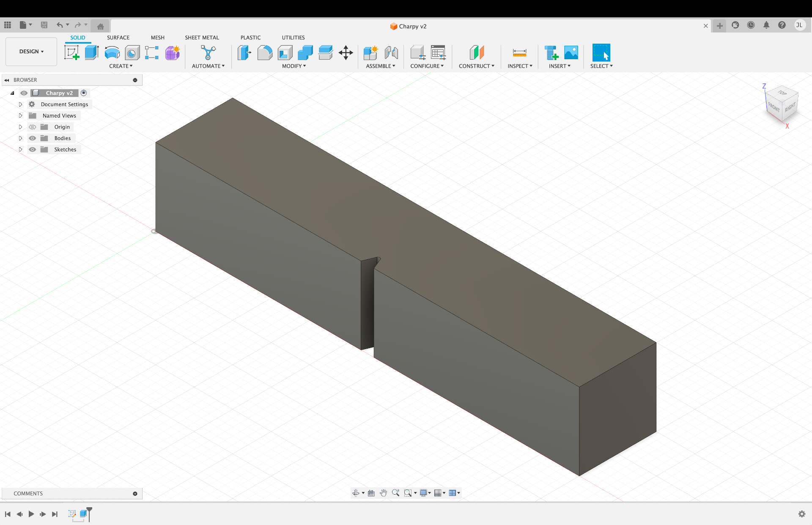Activate the Select tool
Viewport: 812px width, 525px height.
click(x=601, y=53)
